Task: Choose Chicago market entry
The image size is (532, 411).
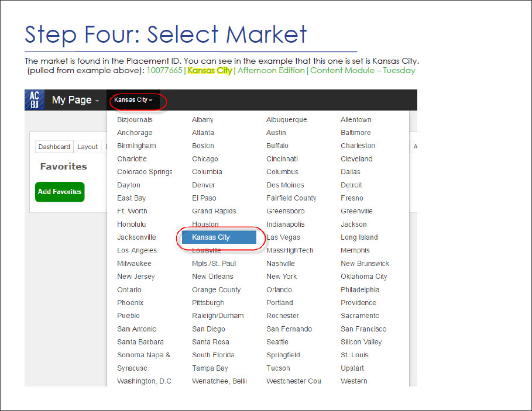Action: 205,159
